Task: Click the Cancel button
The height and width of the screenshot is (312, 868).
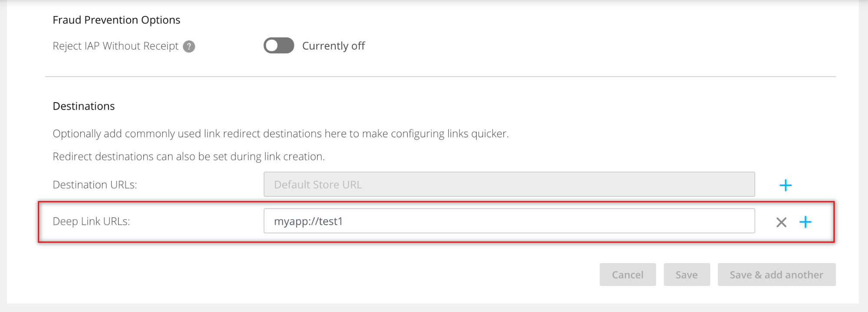Action: (627, 275)
